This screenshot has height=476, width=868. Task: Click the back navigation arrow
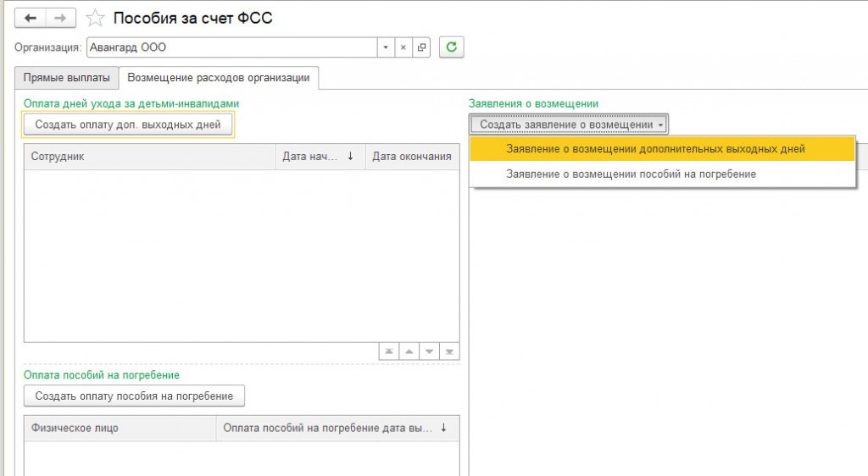(x=31, y=18)
